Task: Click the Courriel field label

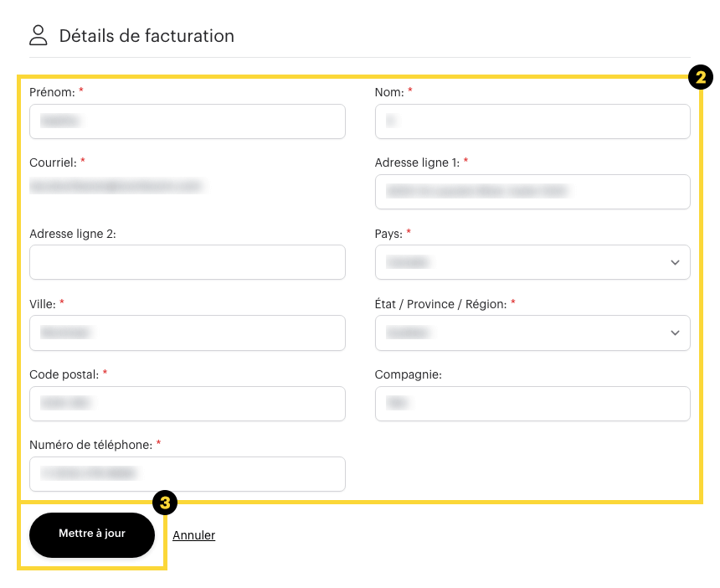Action: coord(53,162)
